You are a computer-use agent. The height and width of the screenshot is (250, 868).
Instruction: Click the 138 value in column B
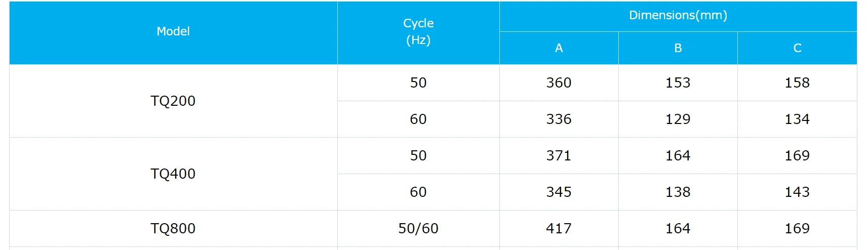click(x=678, y=192)
